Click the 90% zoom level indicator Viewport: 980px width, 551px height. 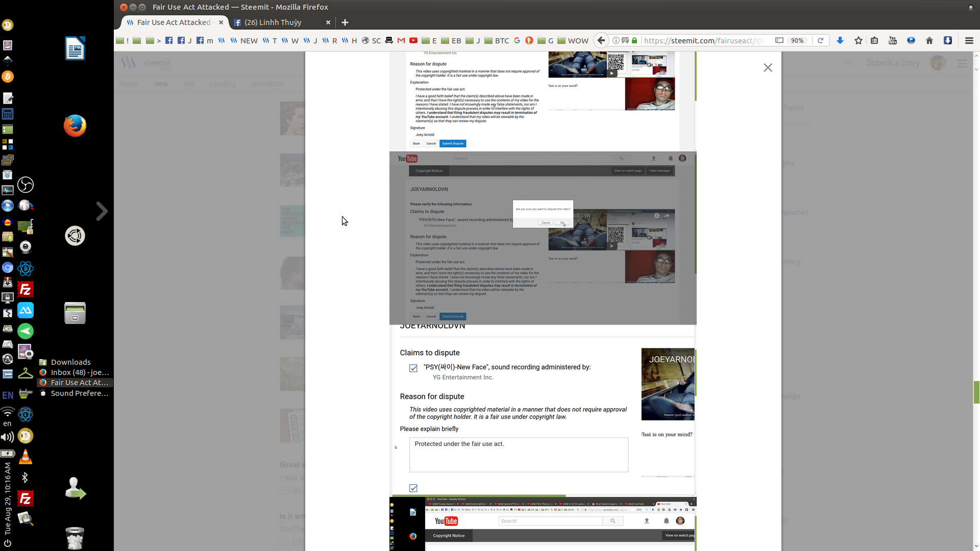797,40
